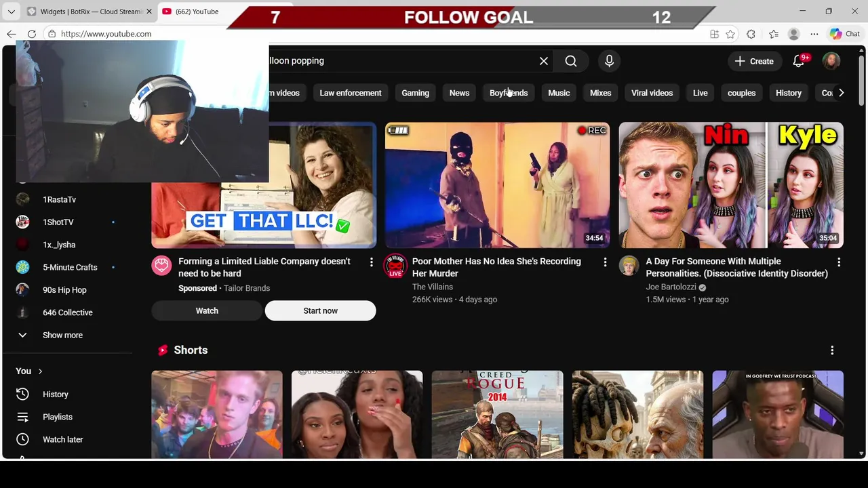Click the Create button
Screen dimensions: 868x488
tap(754, 61)
